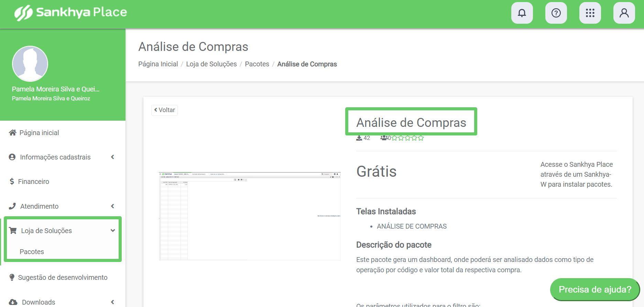Click the user profile avatar picture
Screen dimensions: 644x307
tap(30, 64)
